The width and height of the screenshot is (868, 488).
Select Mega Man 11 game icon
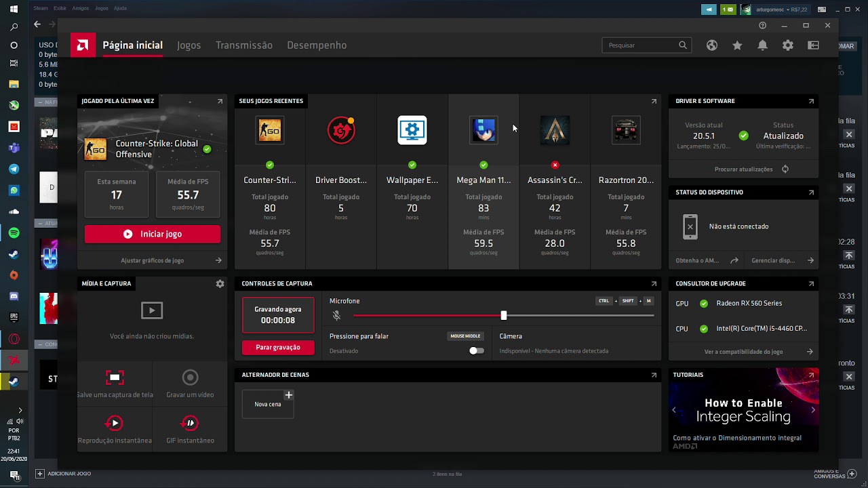click(484, 130)
